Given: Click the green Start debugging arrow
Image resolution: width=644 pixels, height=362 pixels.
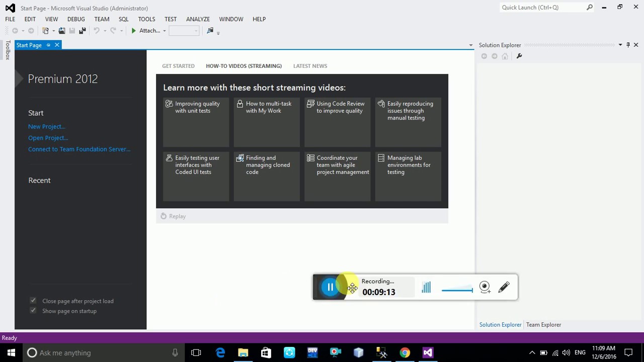Looking at the screenshot, I should point(133,31).
